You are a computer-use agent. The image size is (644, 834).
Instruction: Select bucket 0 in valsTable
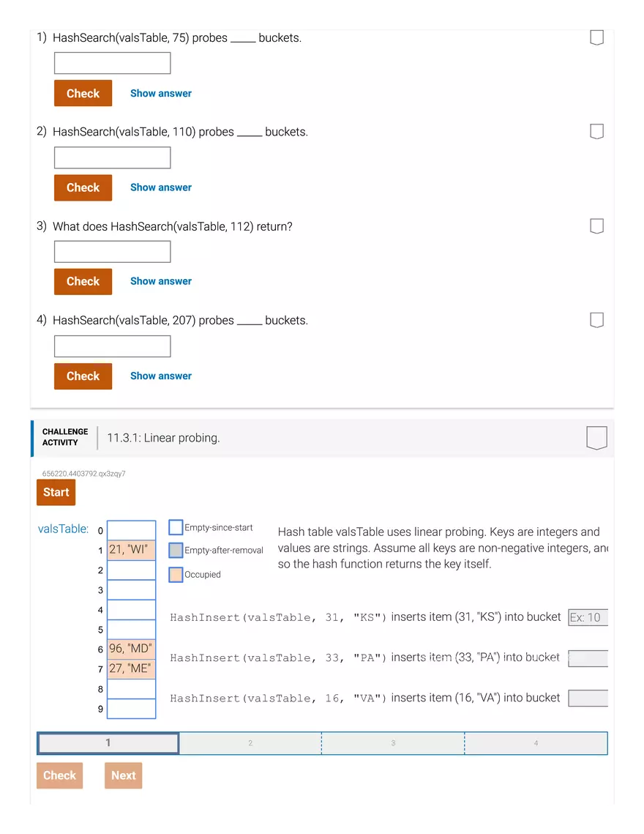point(131,529)
